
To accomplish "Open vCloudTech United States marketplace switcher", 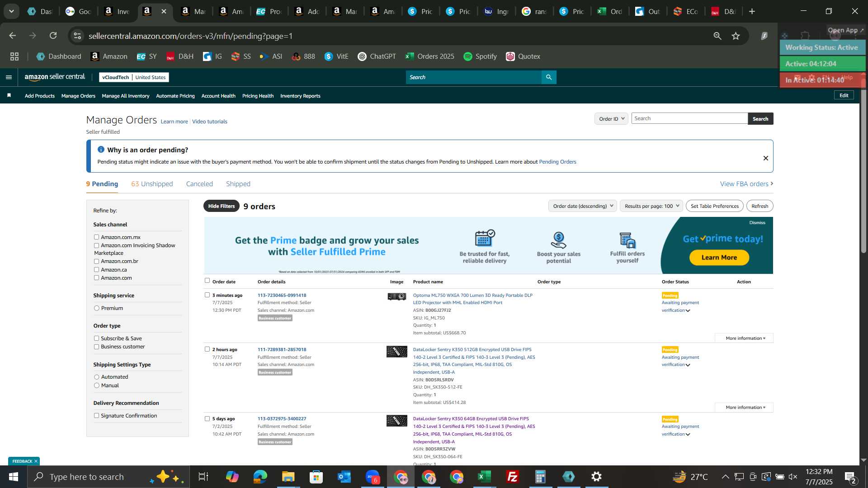I will [134, 77].
